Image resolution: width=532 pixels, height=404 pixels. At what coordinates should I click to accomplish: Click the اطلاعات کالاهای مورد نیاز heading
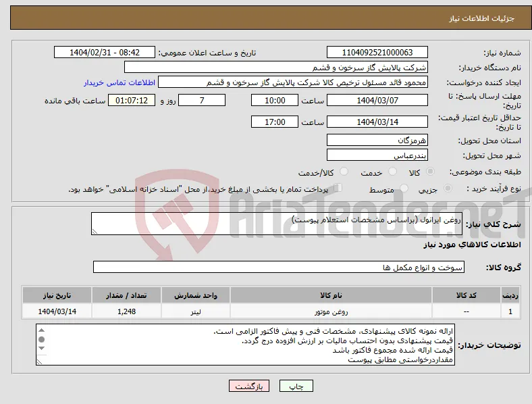(472, 245)
